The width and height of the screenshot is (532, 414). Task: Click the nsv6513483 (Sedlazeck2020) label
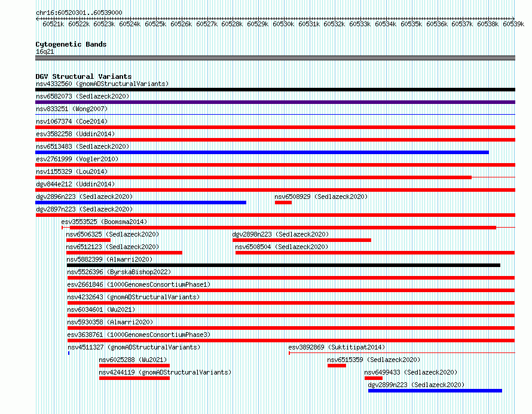82,146
